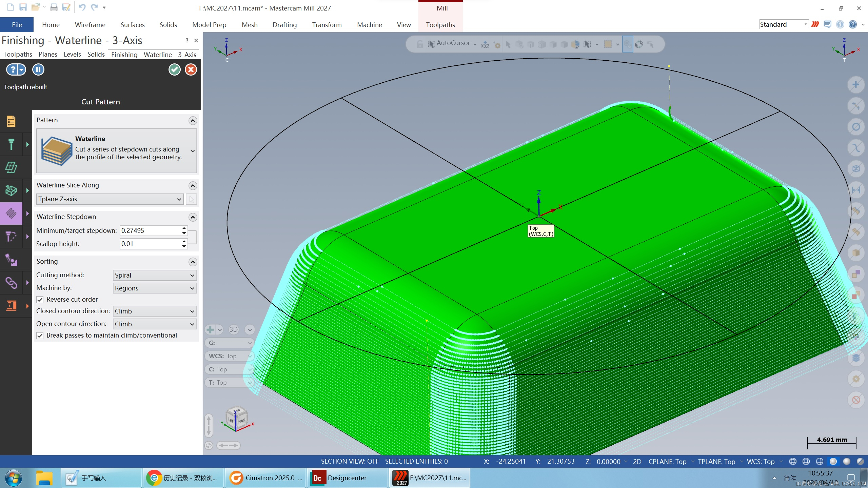The height and width of the screenshot is (488, 868).
Task: Open the Linking parameters sidebar icon
Action: point(11,282)
